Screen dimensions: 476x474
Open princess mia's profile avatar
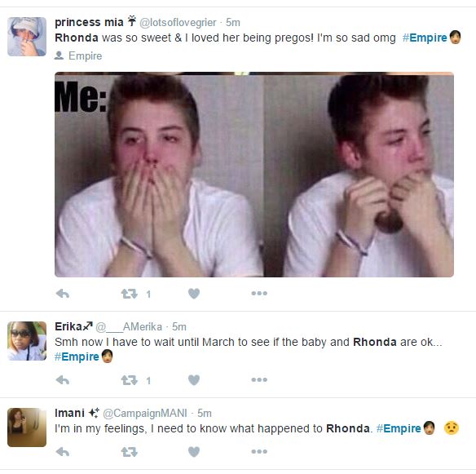pos(27,37)
